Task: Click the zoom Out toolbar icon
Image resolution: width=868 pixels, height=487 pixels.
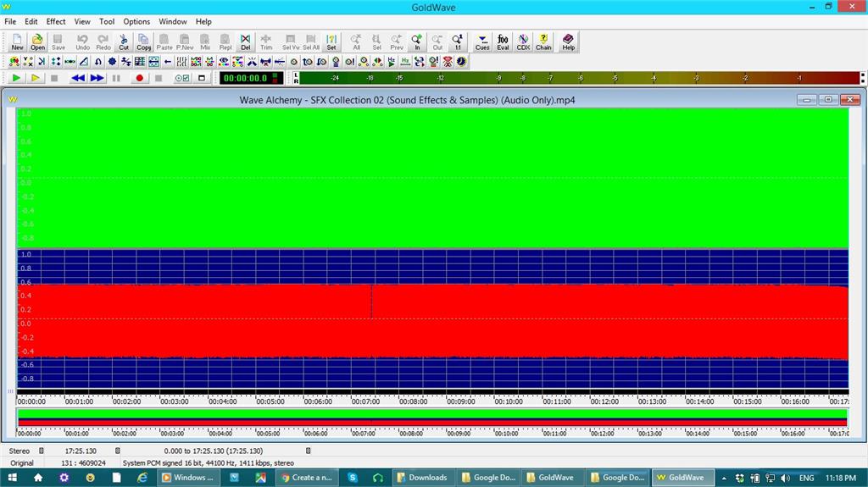Action: pos(437,42)
